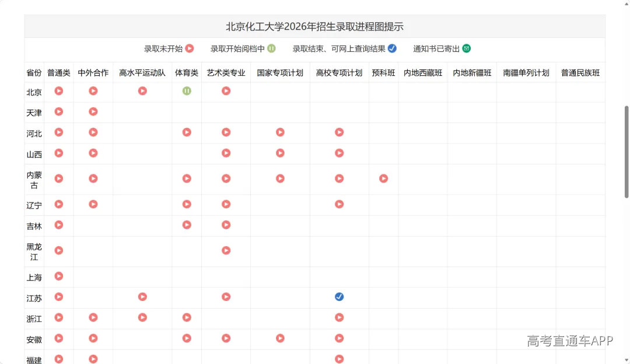The width and height of the screenshot is (630, 364).
Task: Click Jiangsu 艺术类专业 status icon
Action: tap(226, 297)
